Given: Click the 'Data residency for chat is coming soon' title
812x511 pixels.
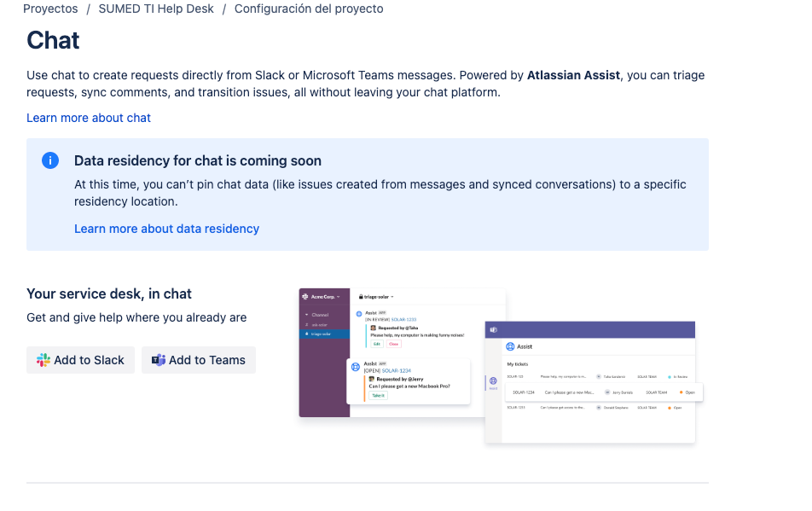Looking at the screenshot, I should point(198,161).
